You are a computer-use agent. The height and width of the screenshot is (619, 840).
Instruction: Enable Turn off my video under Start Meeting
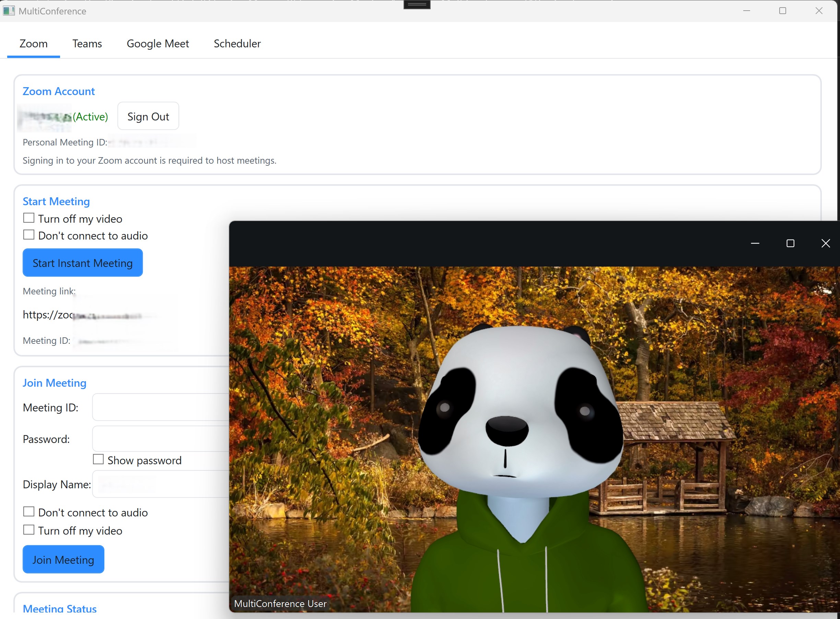[x=29, y=218]
